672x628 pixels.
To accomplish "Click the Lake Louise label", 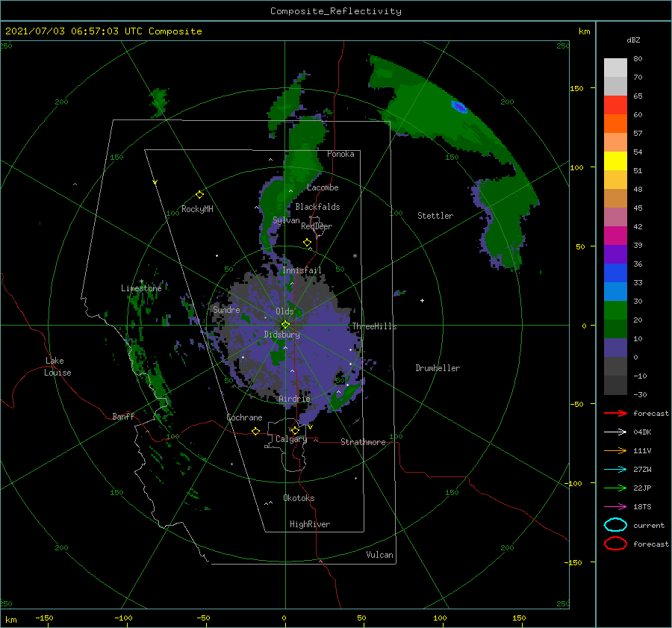I will point(57,367).
